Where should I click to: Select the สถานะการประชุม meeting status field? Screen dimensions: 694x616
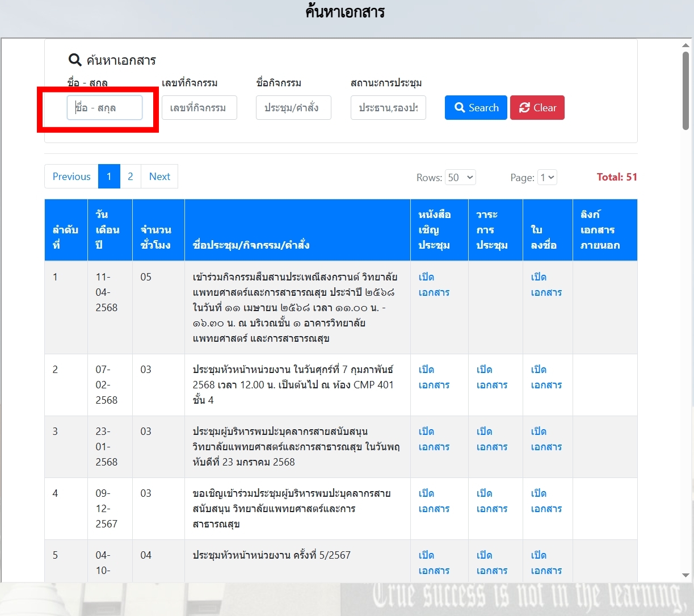tap(388, 108)
